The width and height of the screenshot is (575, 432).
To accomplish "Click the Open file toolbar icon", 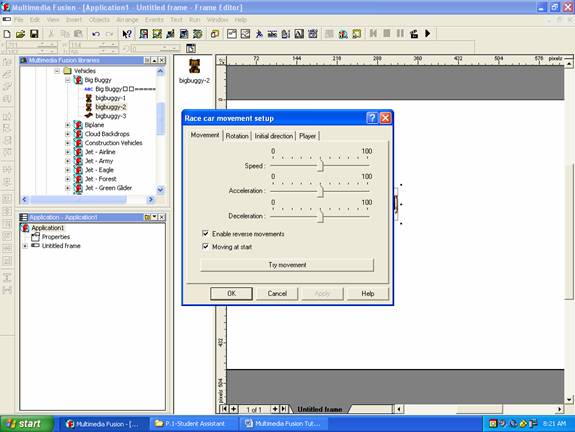I will [x=21, y=34].
